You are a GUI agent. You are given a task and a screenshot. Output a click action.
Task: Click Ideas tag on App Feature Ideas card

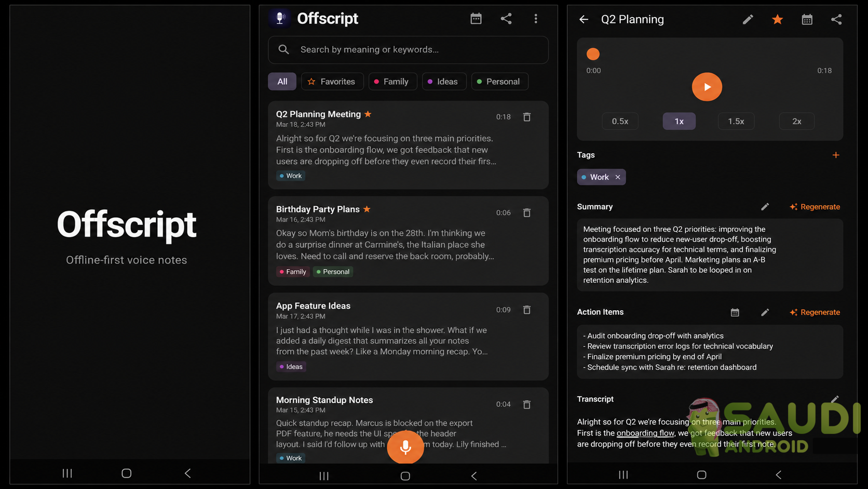tap(291, 367)
